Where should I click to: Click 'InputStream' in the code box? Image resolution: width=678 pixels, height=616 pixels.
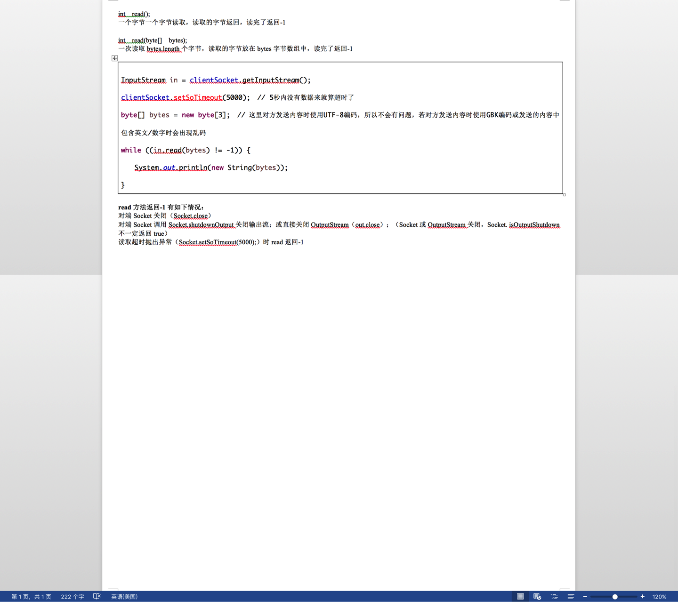pos(144,80)
